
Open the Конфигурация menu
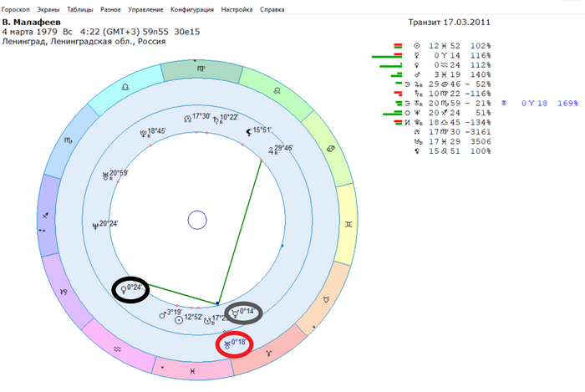tap(192, 10)
